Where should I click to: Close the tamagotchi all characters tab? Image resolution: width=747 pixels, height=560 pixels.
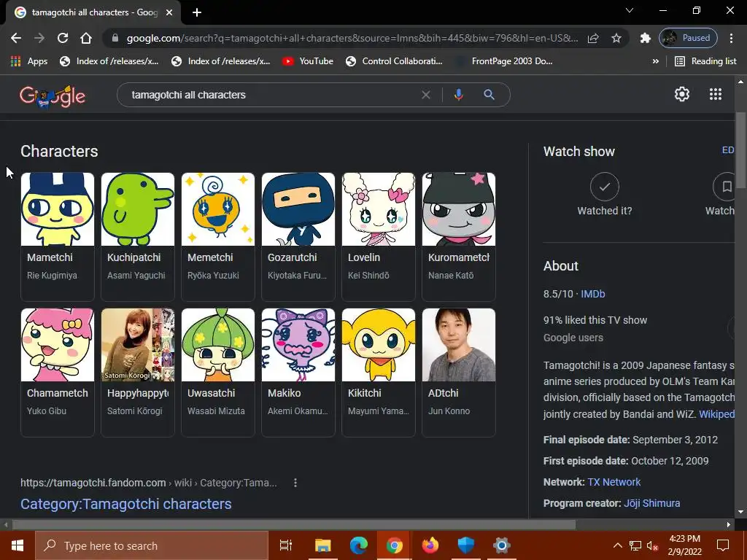click(169, 12)
